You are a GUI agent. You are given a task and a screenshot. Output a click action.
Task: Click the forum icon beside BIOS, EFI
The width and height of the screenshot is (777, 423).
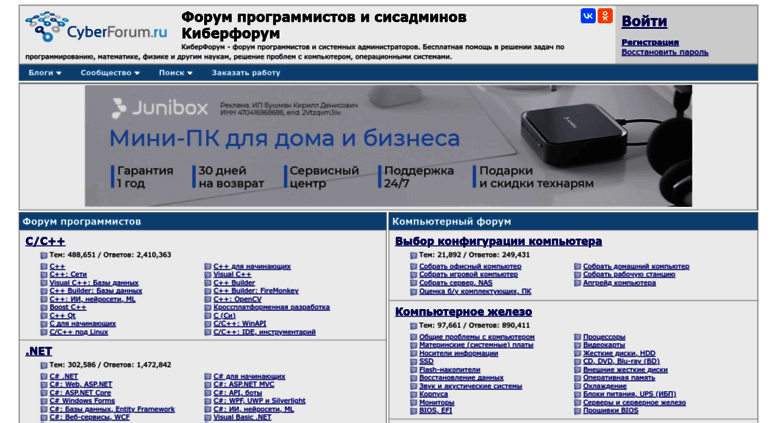pos(413,411)
